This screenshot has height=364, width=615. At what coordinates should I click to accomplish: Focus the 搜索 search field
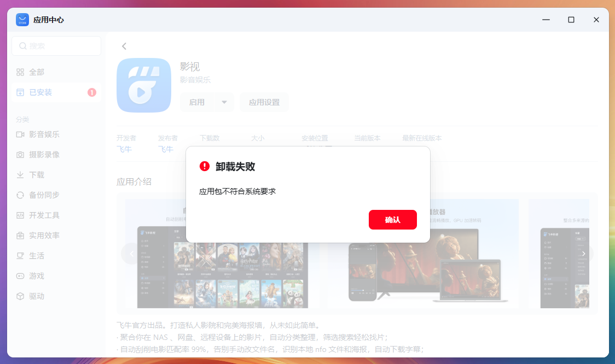[56, 46]
